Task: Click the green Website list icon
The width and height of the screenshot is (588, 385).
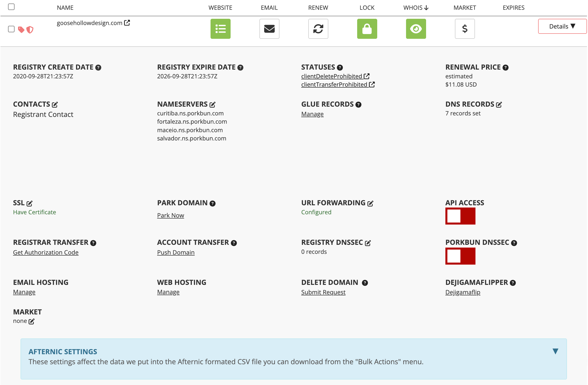Action: (220, 29)
